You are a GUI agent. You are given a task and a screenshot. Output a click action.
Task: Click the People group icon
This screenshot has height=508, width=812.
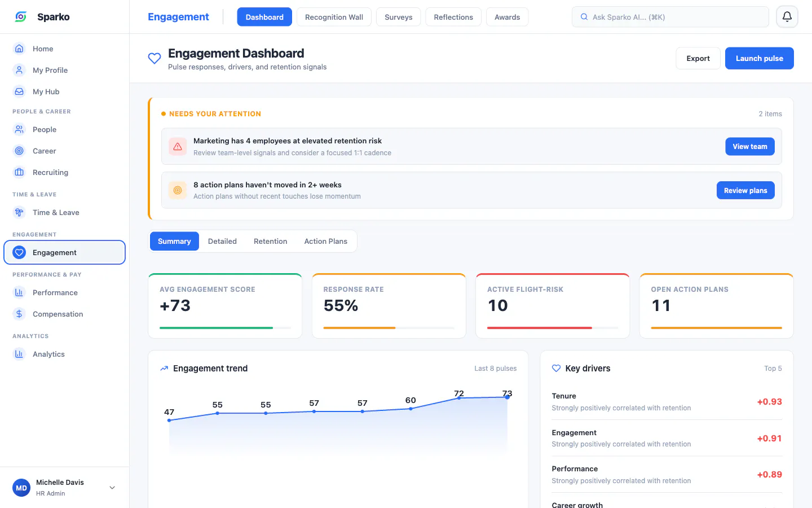tap(19, 129)
